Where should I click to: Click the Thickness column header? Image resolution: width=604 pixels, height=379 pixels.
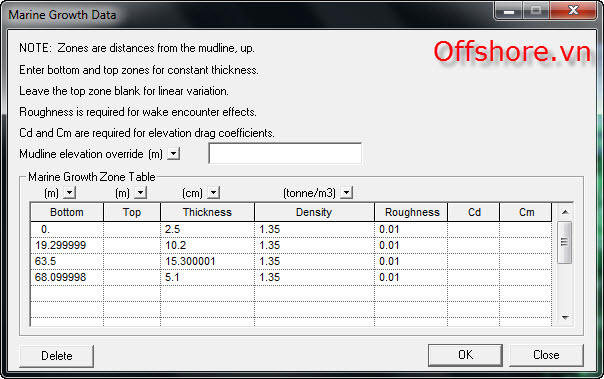[x=207, y=212]
